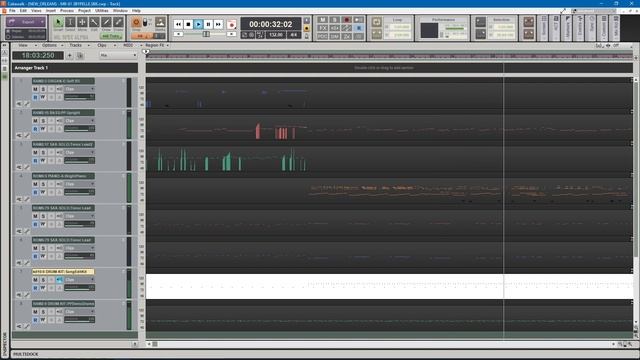Viewport: 640px width, 360px height.
Task: Select highlighted DRUM KIT track 7 name
Action: point(63,272)
